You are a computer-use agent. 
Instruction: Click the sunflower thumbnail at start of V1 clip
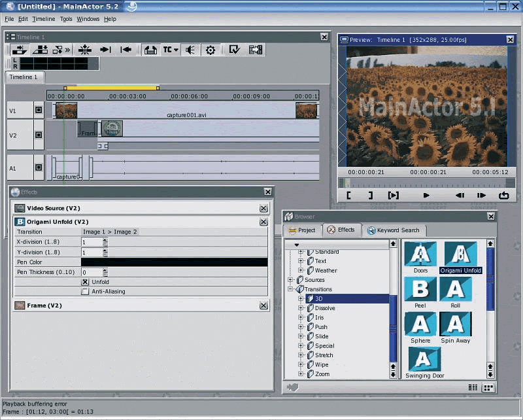[x=67, y=111]
